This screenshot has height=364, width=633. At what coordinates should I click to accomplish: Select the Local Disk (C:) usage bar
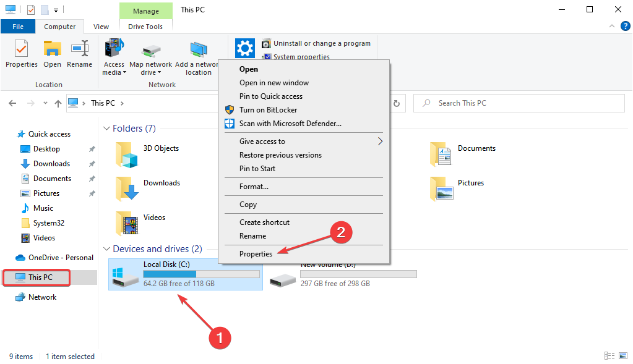(x=201, y=274)
